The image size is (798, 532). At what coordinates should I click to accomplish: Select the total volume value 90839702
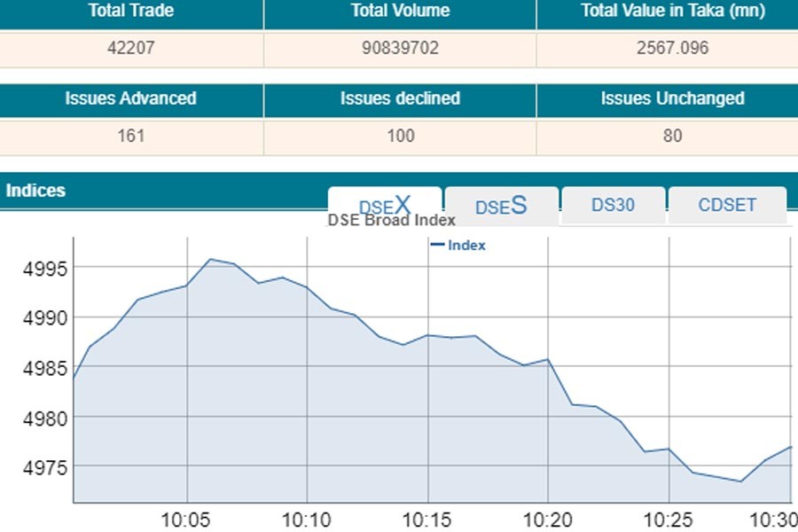[400, 49]
